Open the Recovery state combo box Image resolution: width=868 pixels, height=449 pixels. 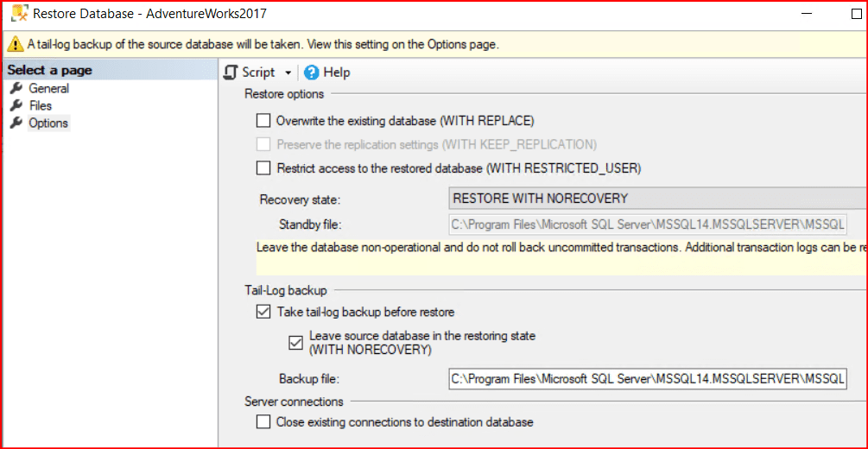(656, 199)
